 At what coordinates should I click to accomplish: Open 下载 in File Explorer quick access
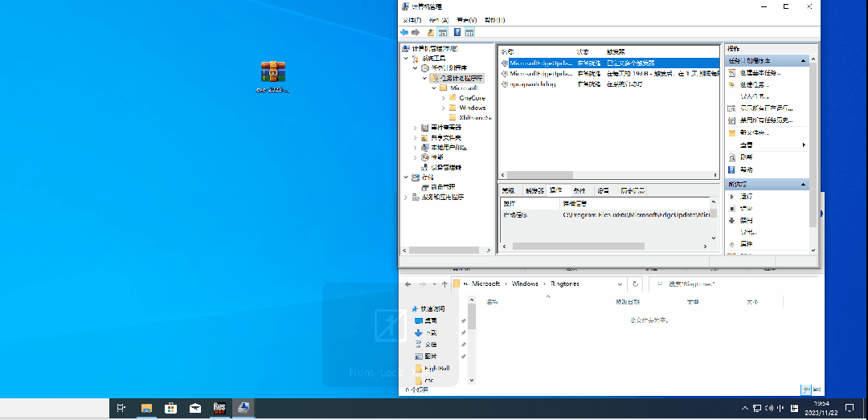pyautogui.click(x=431, y=333)
